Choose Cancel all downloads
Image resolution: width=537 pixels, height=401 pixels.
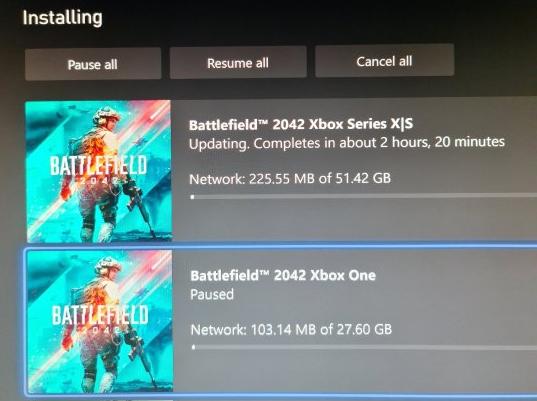click(x=384, y=61)
